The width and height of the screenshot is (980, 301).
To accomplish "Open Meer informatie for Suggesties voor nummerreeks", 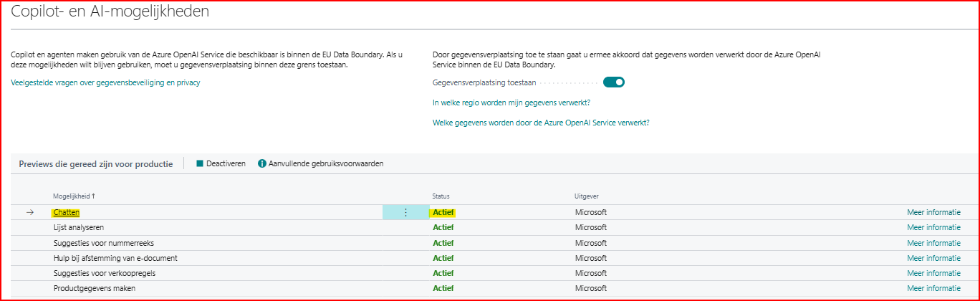I will pos(933,243).
